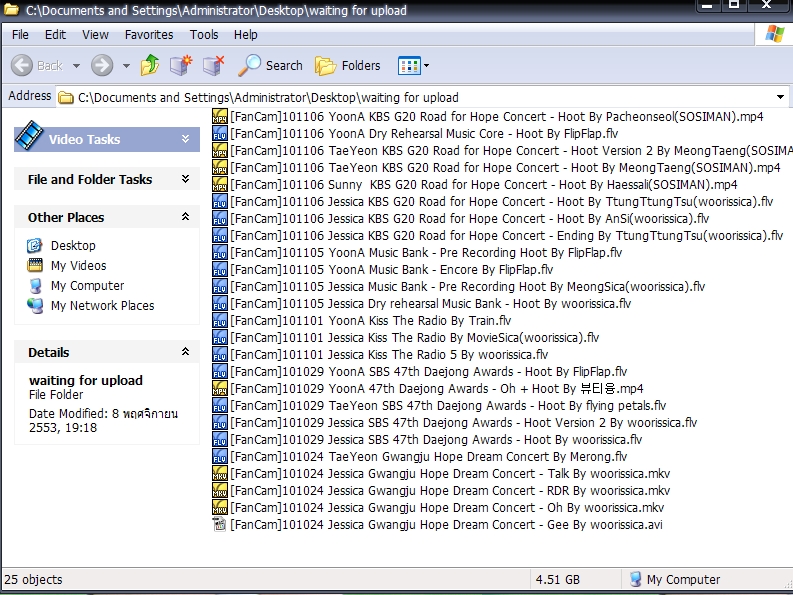
Task: Open the Edit menu
Action: pyautogui.click(x=55, y=34)
